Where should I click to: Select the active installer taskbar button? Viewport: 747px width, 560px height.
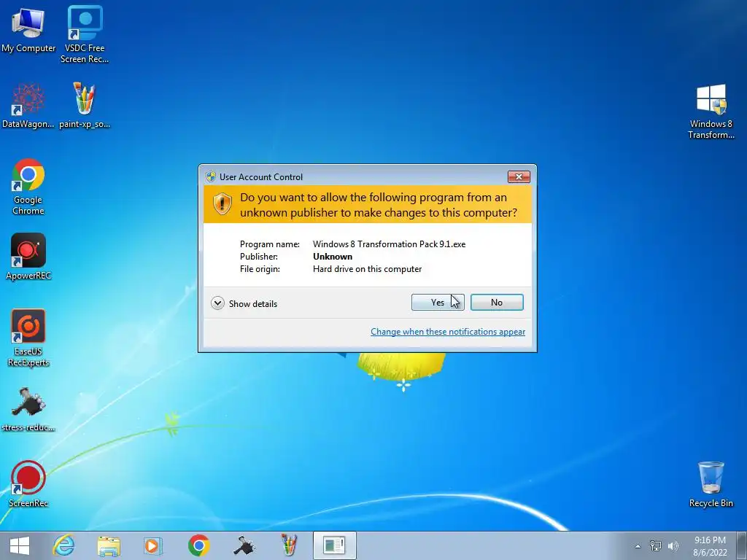[334, 545]
